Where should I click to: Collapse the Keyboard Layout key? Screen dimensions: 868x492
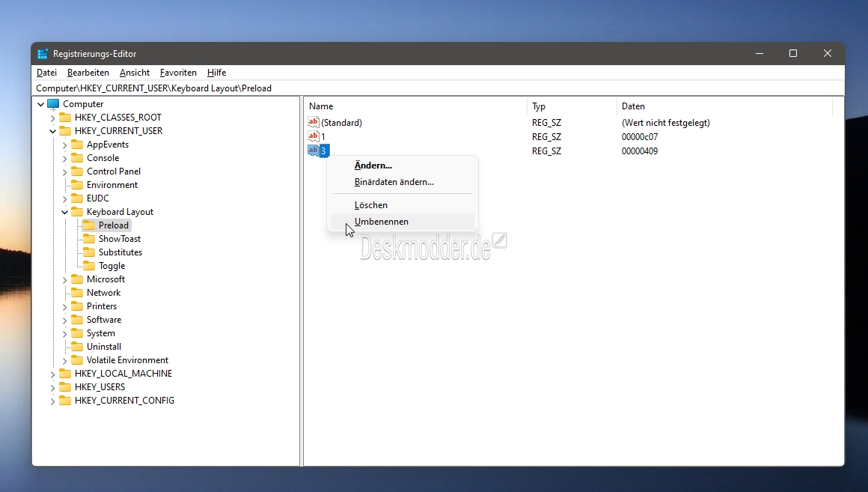(x=64, y=212)
